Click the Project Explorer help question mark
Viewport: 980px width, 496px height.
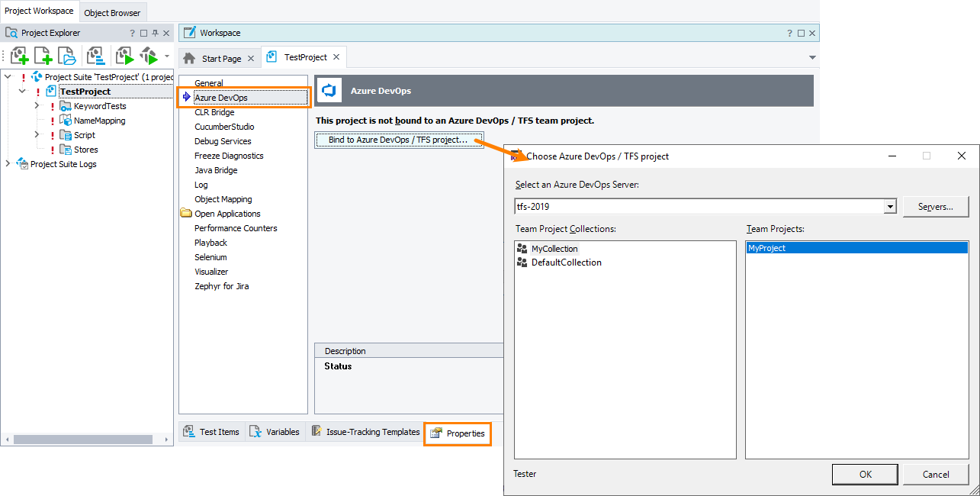pyautogui.click(x=132, y=33)
